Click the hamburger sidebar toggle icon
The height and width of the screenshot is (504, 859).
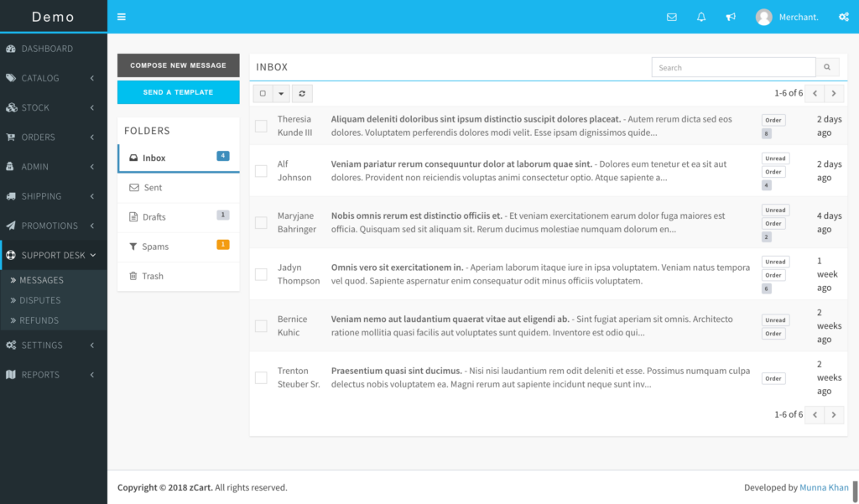[x=122, y=17]
